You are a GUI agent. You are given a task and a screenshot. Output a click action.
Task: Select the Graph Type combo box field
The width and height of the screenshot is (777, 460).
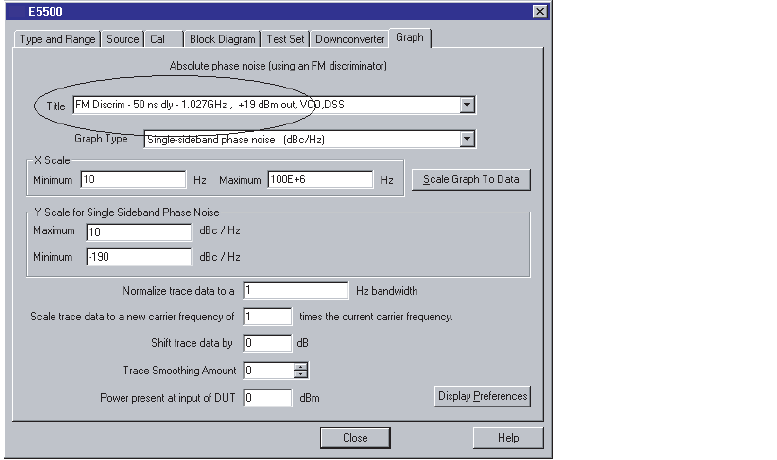pos(302,139)
